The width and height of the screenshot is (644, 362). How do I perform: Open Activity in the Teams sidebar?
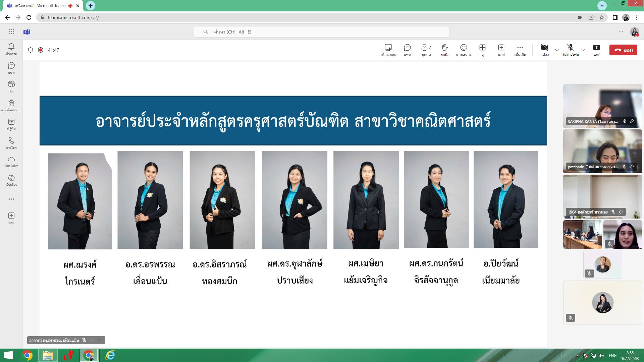pos(11,49)
